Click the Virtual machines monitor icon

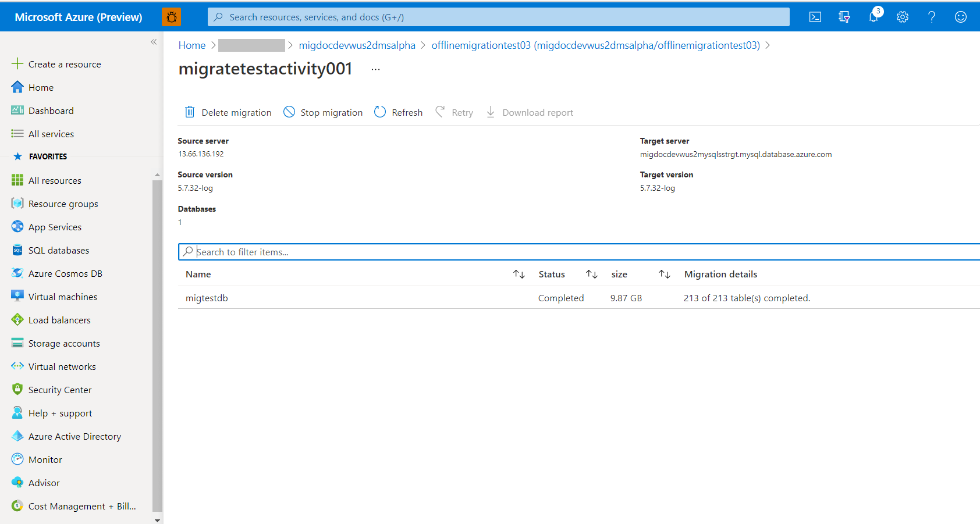click(17, 296)
